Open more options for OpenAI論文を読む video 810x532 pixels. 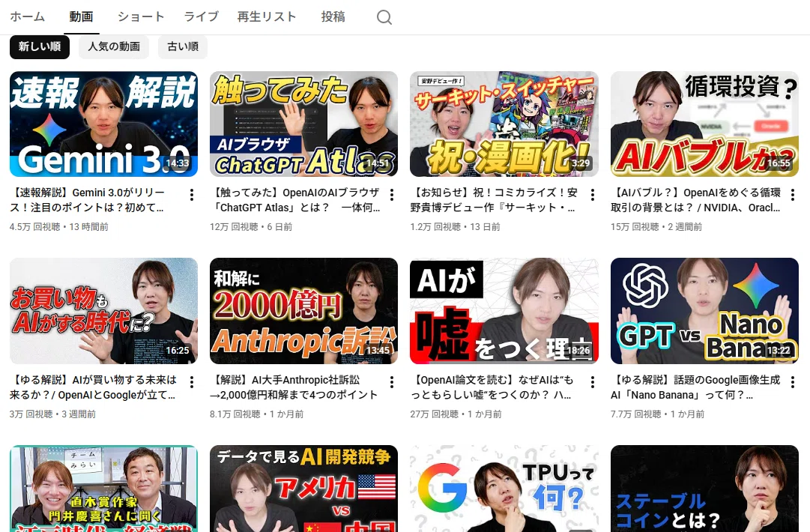click(593, 381)
